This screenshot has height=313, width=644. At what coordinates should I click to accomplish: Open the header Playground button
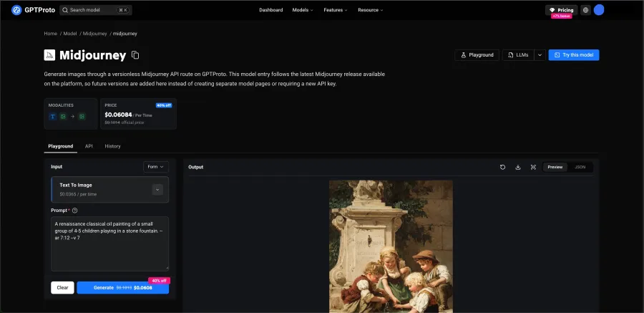click(x=477, y=54)
